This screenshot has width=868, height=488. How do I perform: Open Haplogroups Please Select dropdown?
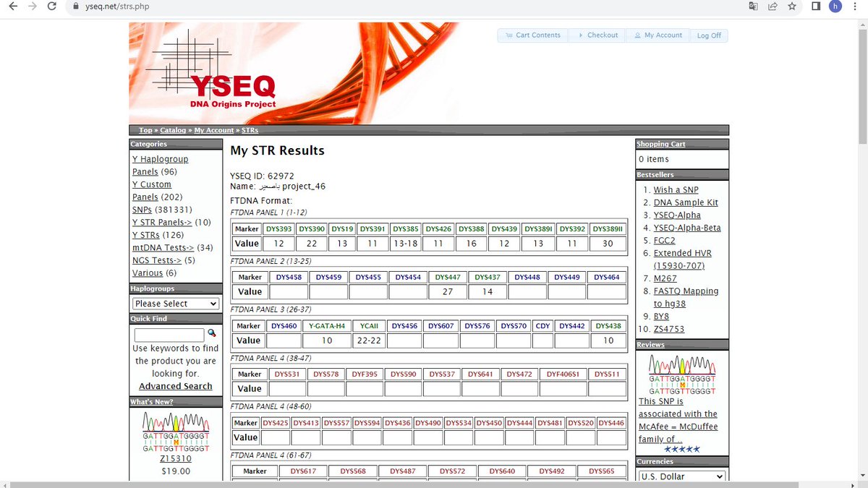click(x=176, y=304)
